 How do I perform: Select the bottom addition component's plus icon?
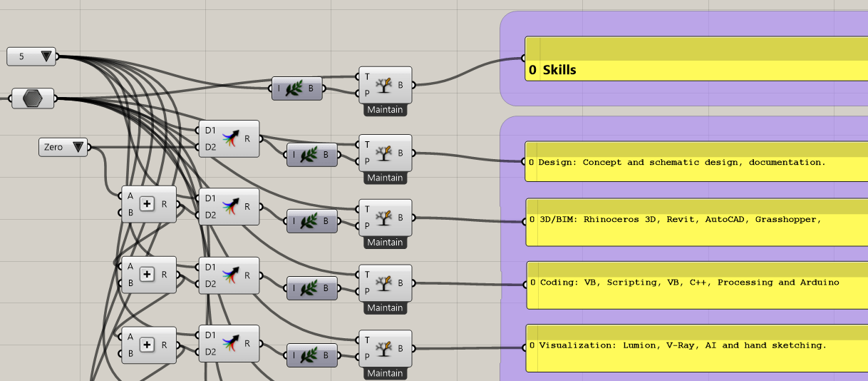148,345
